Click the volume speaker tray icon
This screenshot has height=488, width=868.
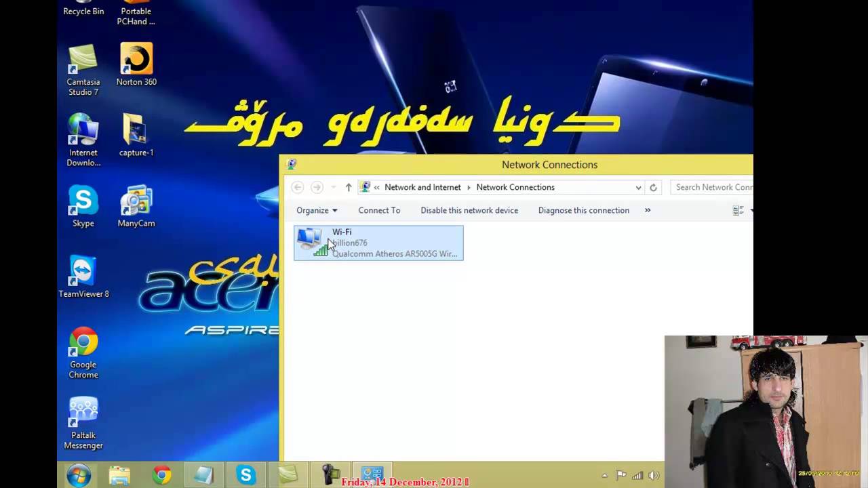pos(654,476)
